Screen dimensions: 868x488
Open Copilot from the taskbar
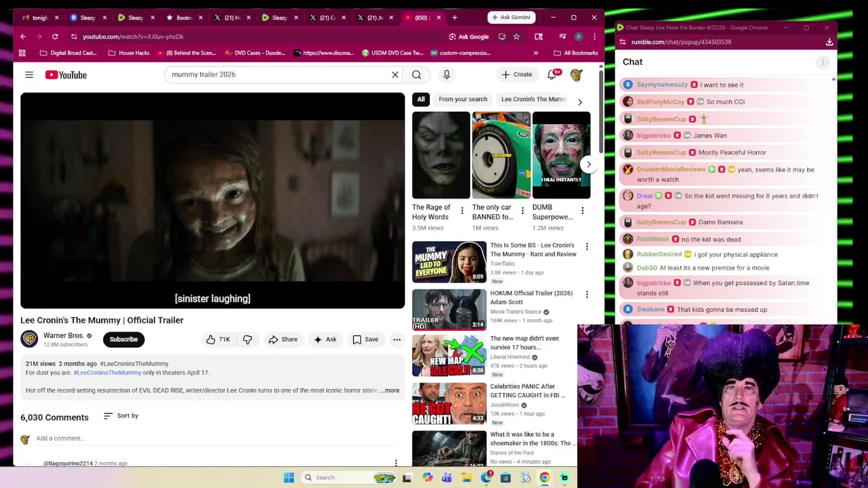pos(427,478)
